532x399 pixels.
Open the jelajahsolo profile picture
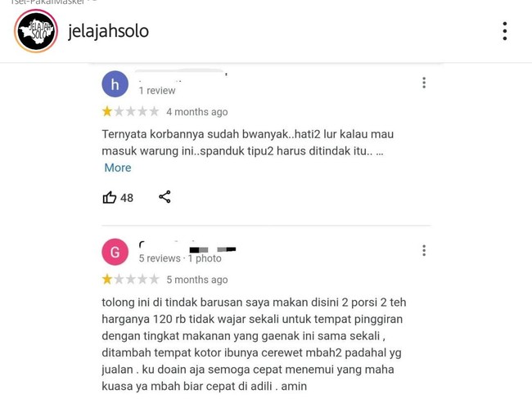coord(36,31)
